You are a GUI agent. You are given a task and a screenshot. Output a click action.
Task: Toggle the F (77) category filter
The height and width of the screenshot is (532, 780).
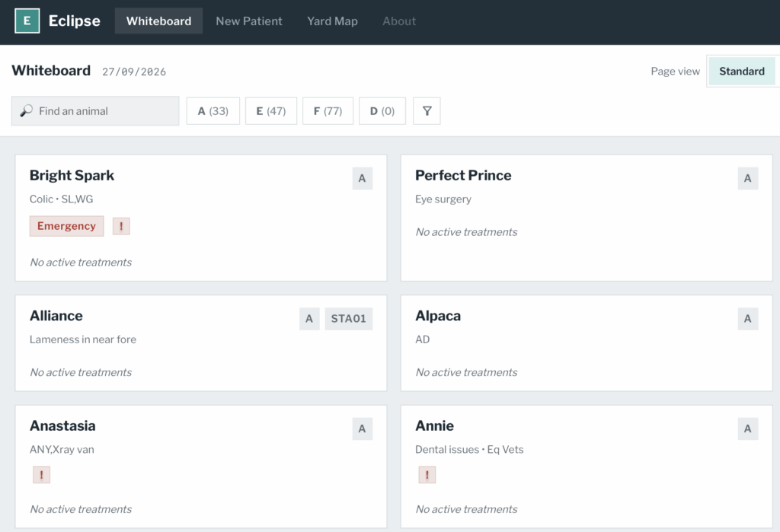coord(328,111)
